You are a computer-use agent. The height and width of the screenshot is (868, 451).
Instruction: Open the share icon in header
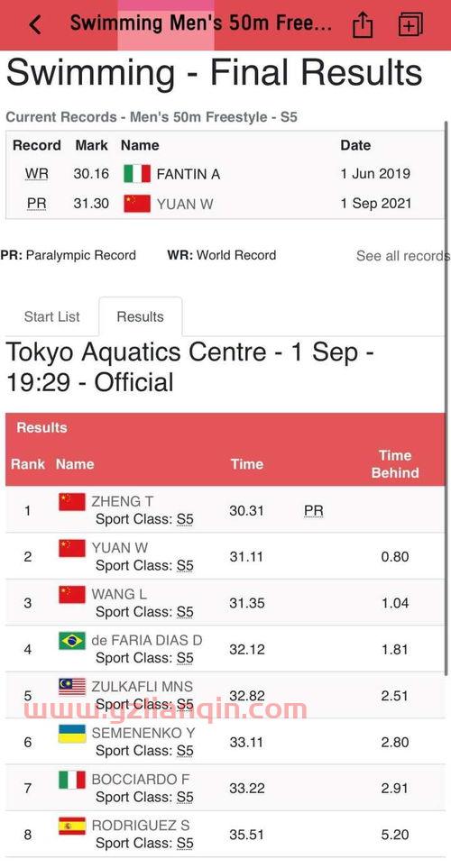coord(363,24)
